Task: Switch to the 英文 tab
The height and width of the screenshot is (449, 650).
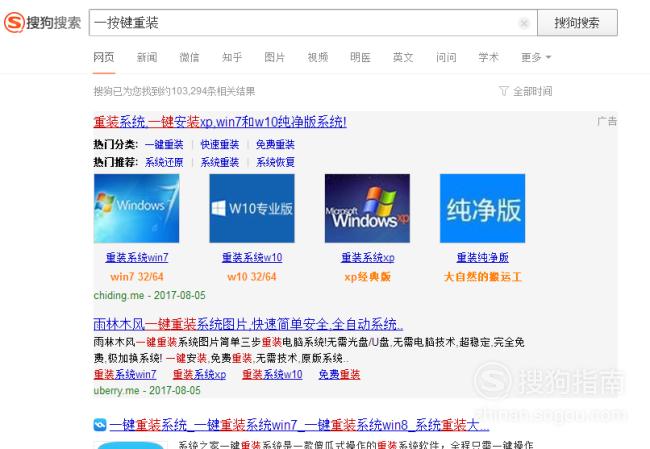Action: point(403,57)
